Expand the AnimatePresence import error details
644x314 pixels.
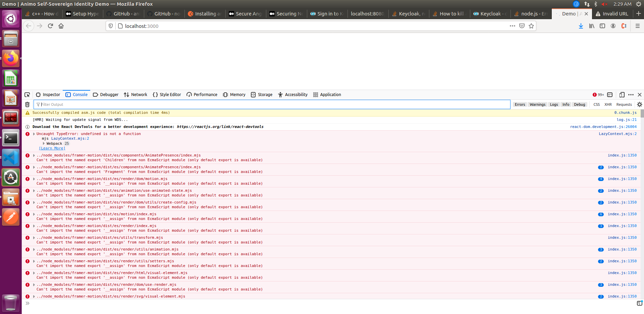[33, 155]
